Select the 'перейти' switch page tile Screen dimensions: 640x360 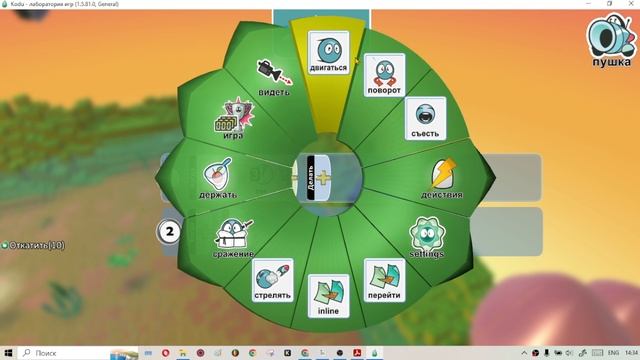[384, 280]
